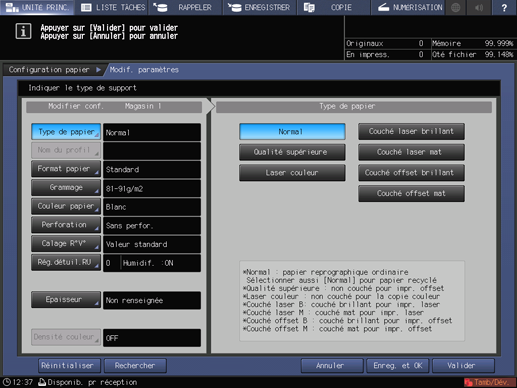Open the Epaisseur setting
The image size is (517, 388).
[x=66, y=300]
